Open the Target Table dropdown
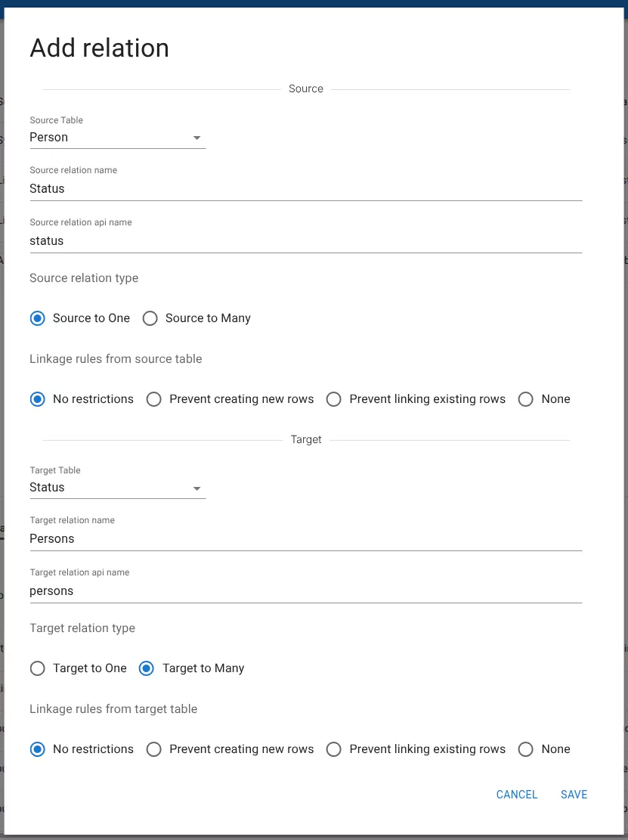Viewport: 628px width, 840px height. (117, 488)
